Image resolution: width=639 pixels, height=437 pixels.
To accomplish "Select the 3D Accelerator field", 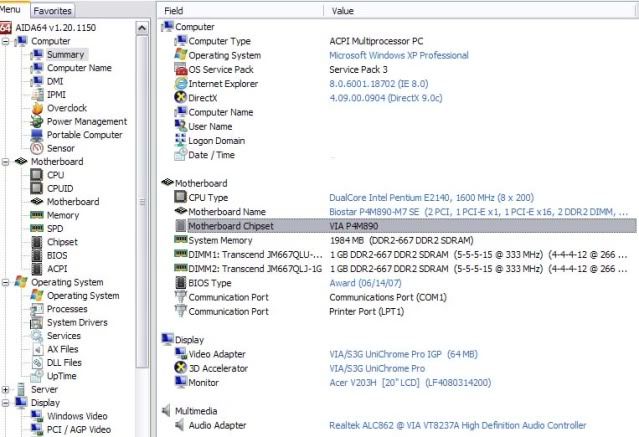I will [x=218, y=369].
